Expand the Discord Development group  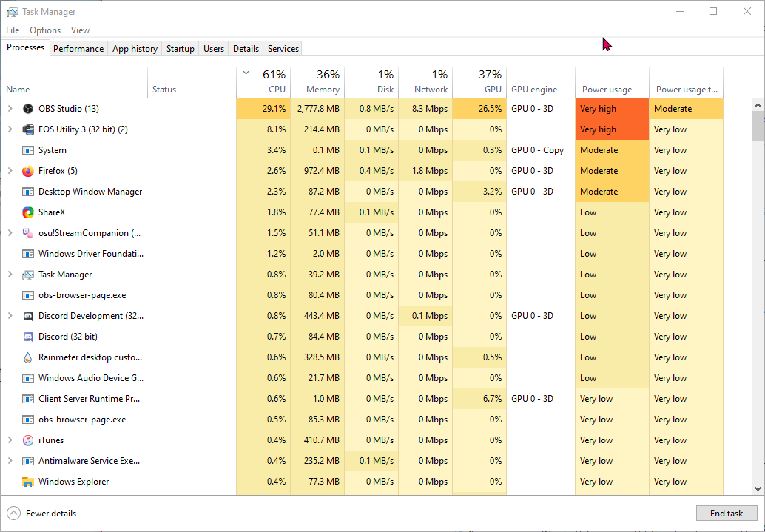10,316
